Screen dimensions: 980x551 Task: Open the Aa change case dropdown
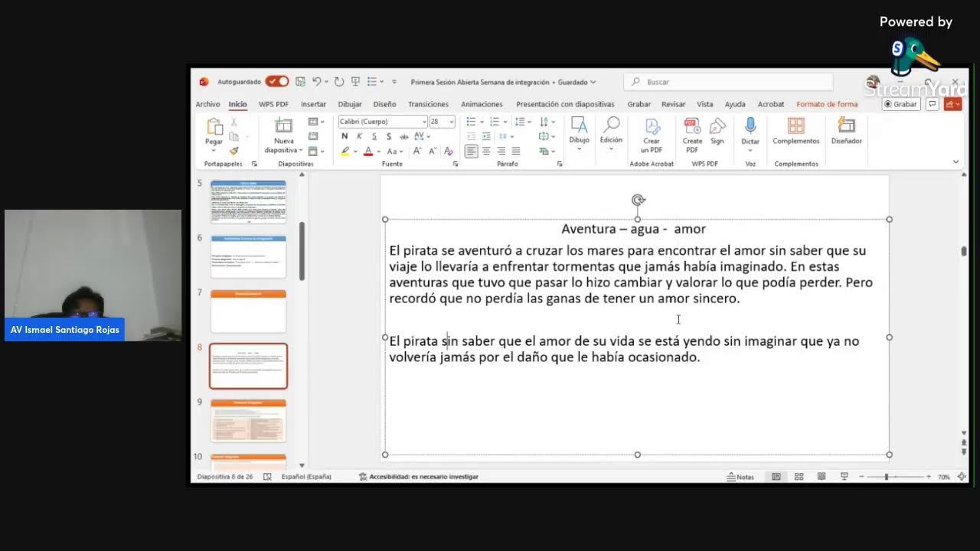click(394, 152)
